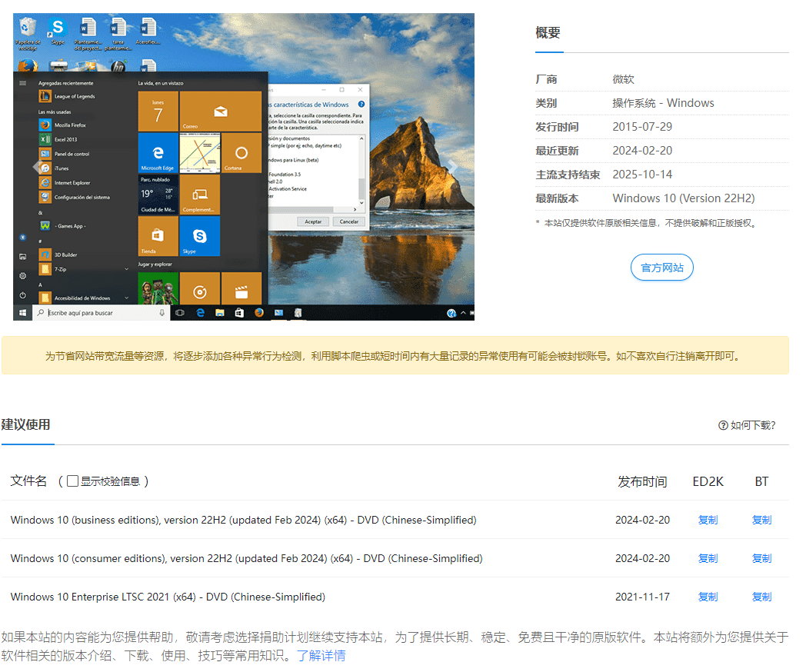Click the disclaimer note 本站仅提供软件原版相关信息

click(647, 223)
